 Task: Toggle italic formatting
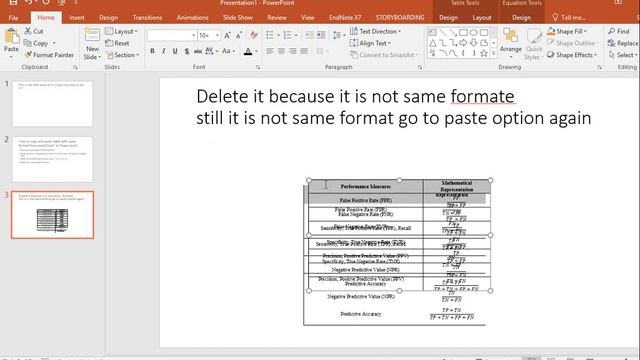(x=164, y=51)
